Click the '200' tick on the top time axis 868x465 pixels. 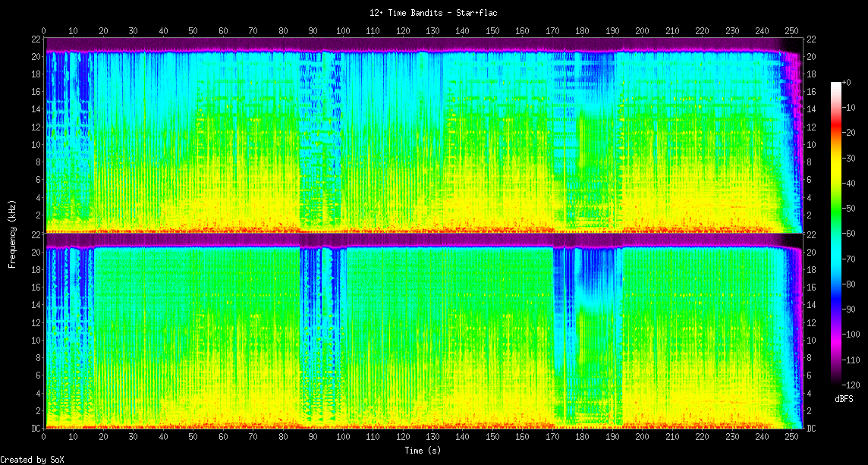click(x=642, y=31)
